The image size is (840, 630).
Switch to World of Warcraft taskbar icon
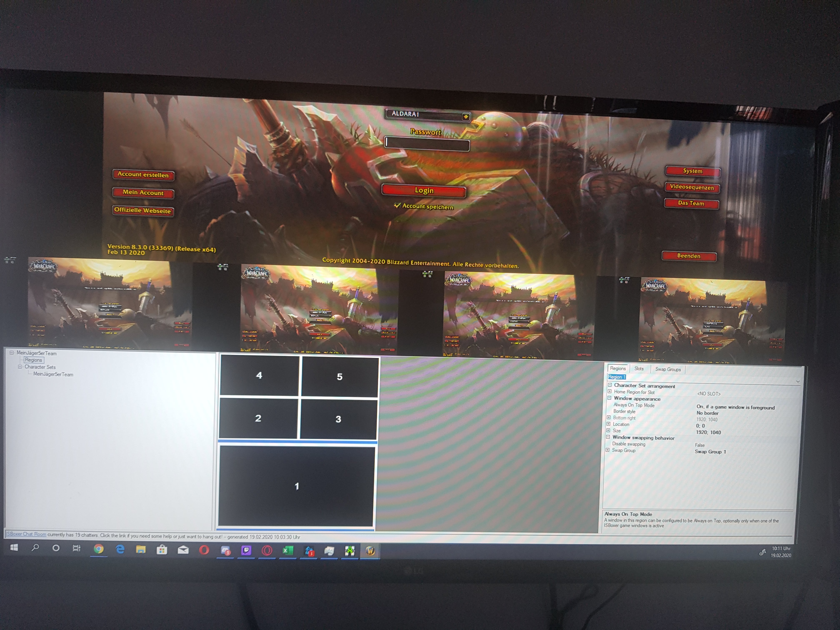[370, 551]
